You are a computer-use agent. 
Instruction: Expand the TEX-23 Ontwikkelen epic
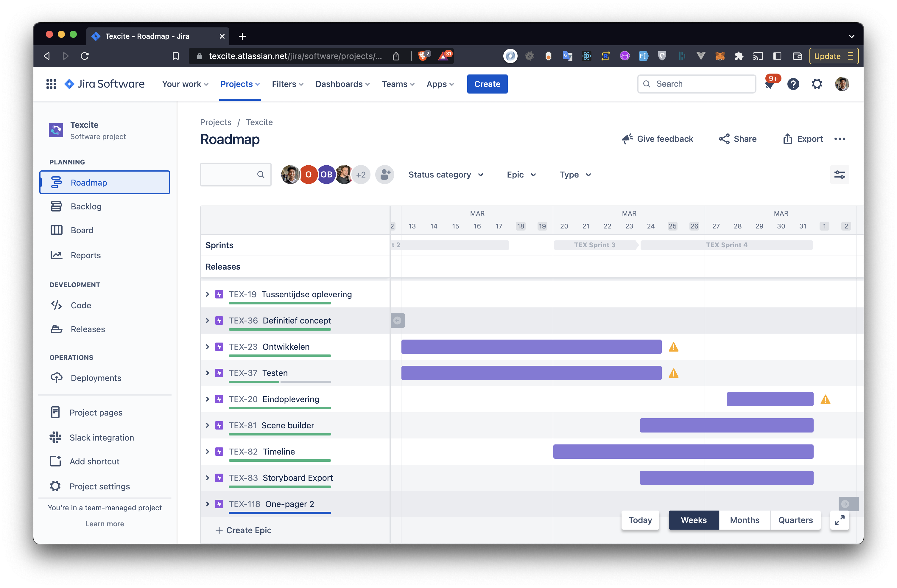207,347
